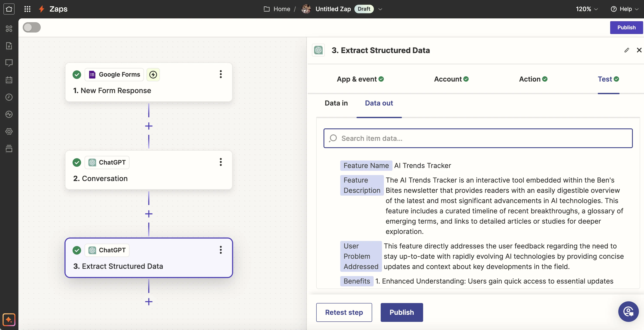Switch to the Data in tab
This screenshot has height=330, width=644.
coord(336,103)
